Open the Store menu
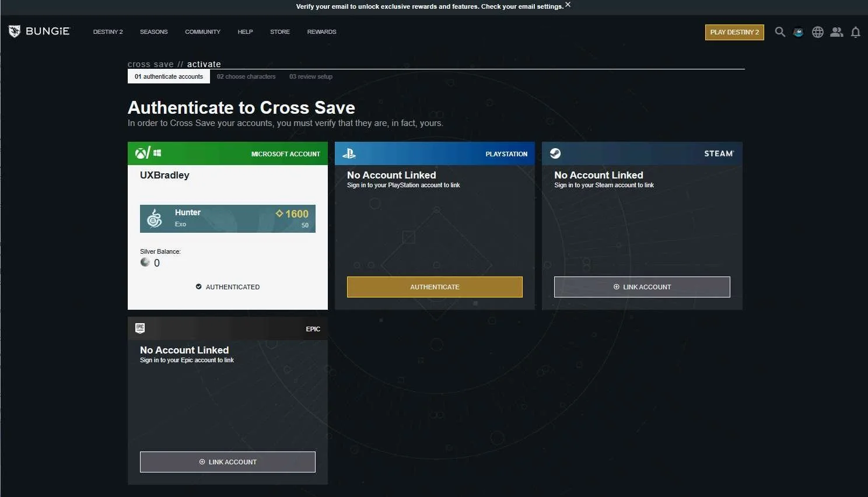 280,32
